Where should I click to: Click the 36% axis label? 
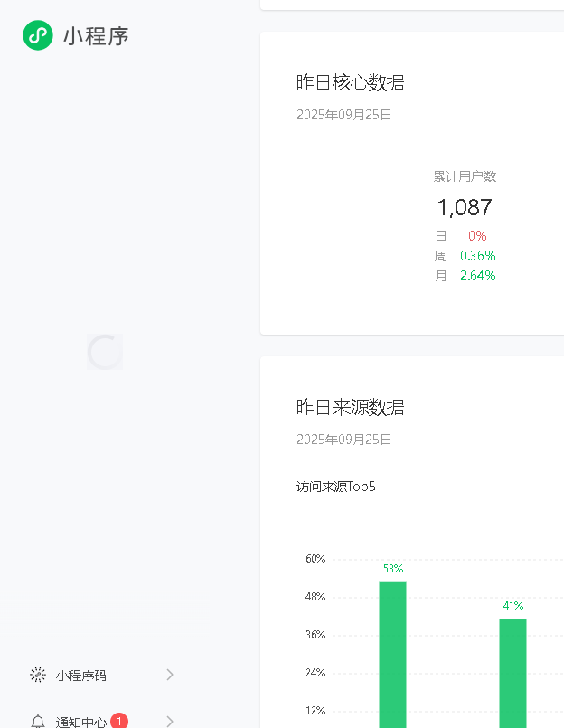[x=315, y=635]
